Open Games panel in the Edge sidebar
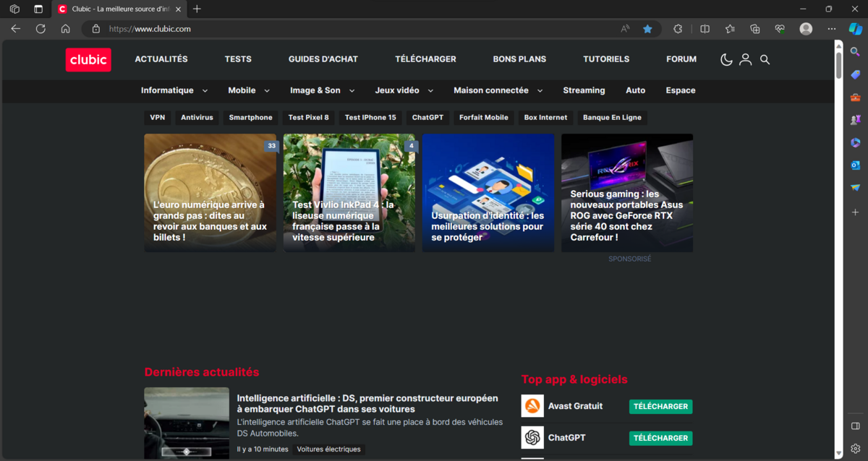The image size is (868, 461). click(855, 119)
